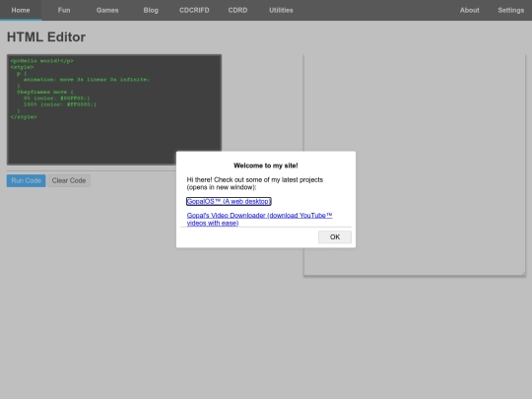Open the About page
This screenshot has width=532, height=399.
pyautogui.click(x=469, y=10)
